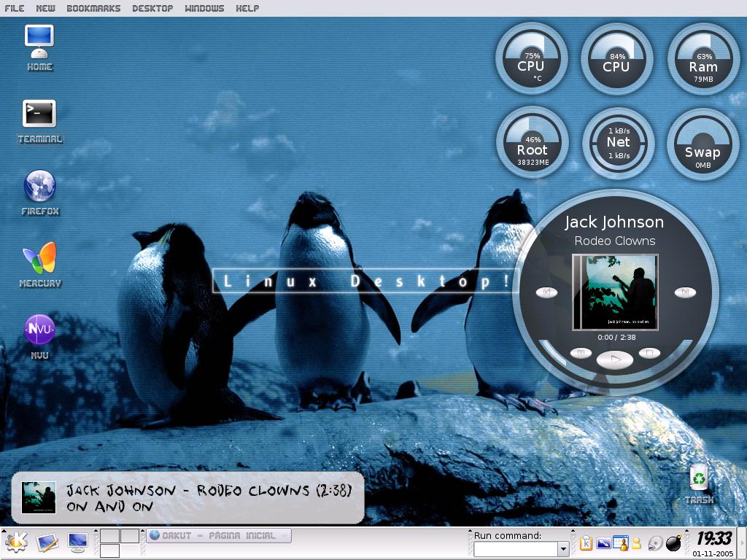Open the Bookmarks menu

[x=93, y=8]
